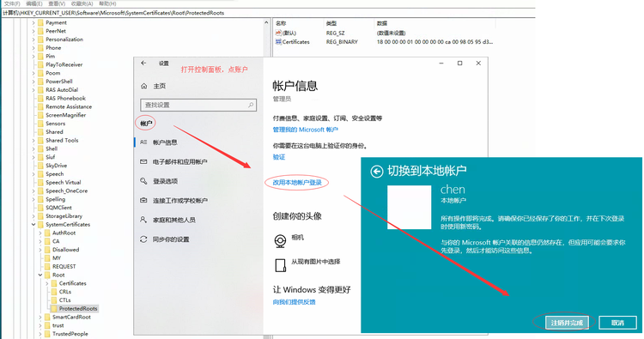Select the 帐户信息 sidebar icon
Image resolution: width=644 pixels, height=339 pixels.
pyautogui.click(x=143, y=142)
